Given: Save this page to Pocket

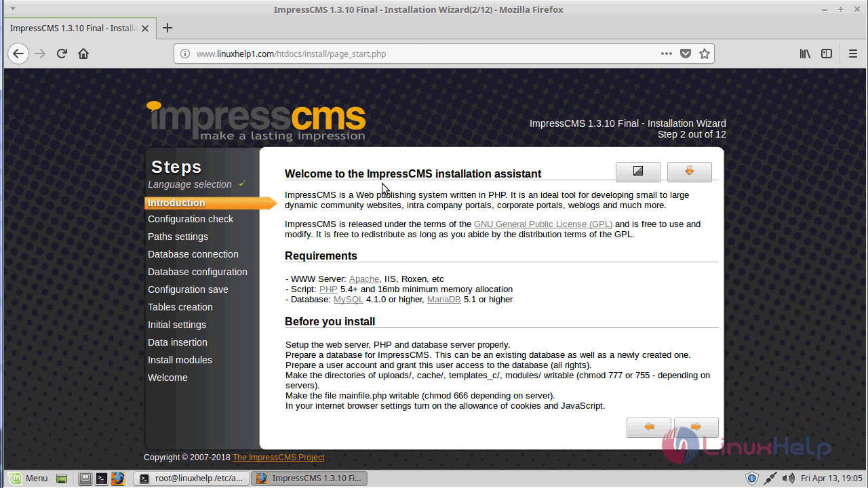Looking at the screenshot, I should pyautogui.click(x=686, y=54).
